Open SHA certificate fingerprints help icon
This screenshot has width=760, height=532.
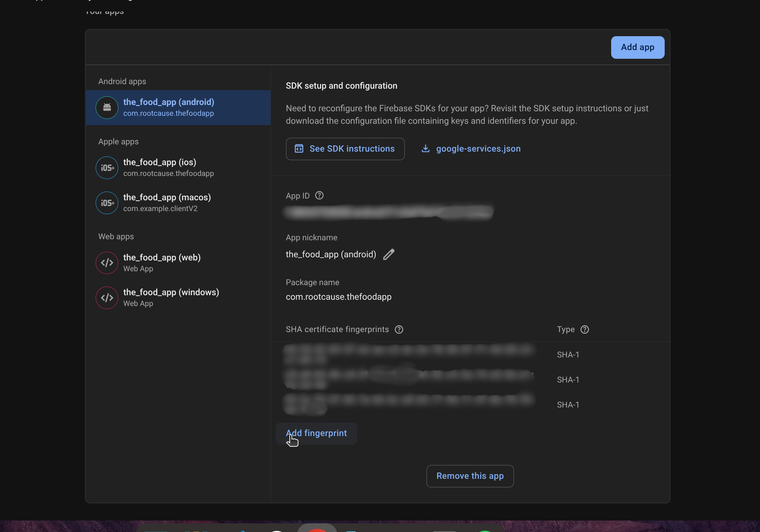tap(399, 329)
